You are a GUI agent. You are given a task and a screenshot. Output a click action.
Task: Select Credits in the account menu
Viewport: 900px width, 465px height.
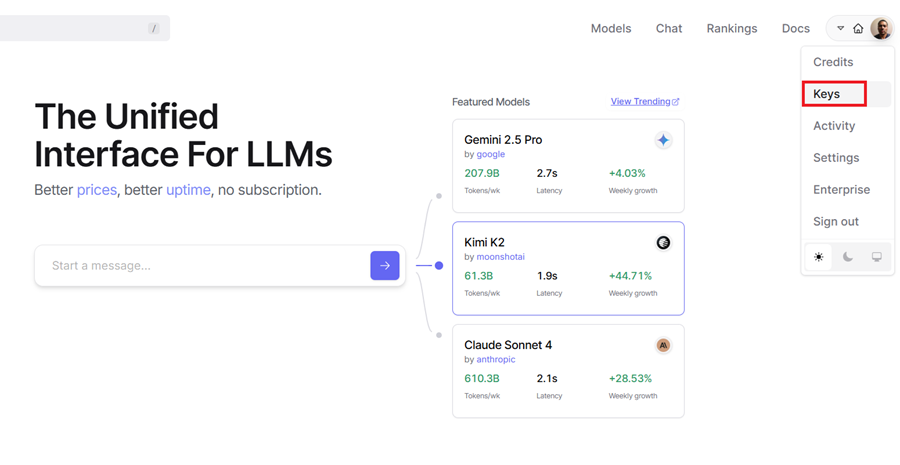[x=833, y=62]
